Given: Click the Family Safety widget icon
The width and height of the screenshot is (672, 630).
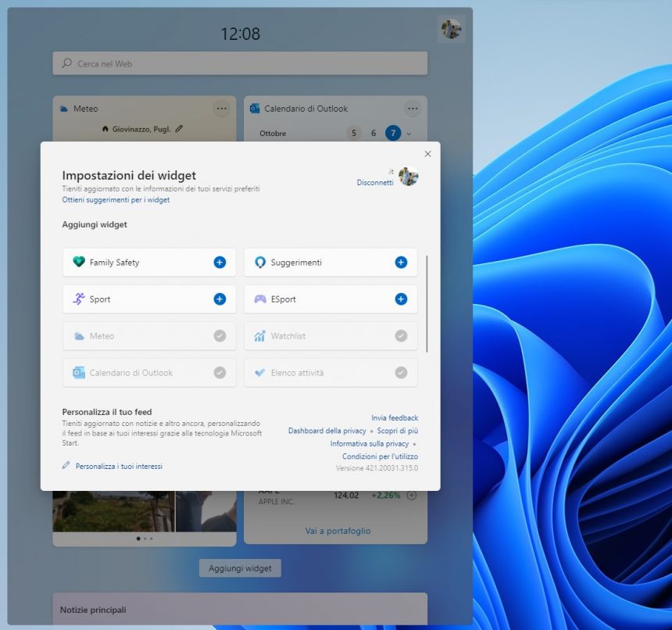Looking at the screenshot, I should pos(78,262).
